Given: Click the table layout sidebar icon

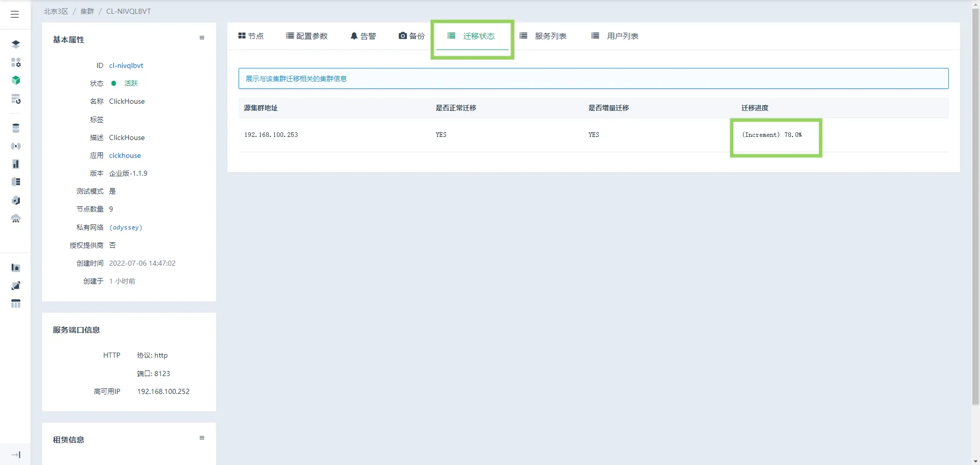Looking at the screenshot, I should pos(16,304).
